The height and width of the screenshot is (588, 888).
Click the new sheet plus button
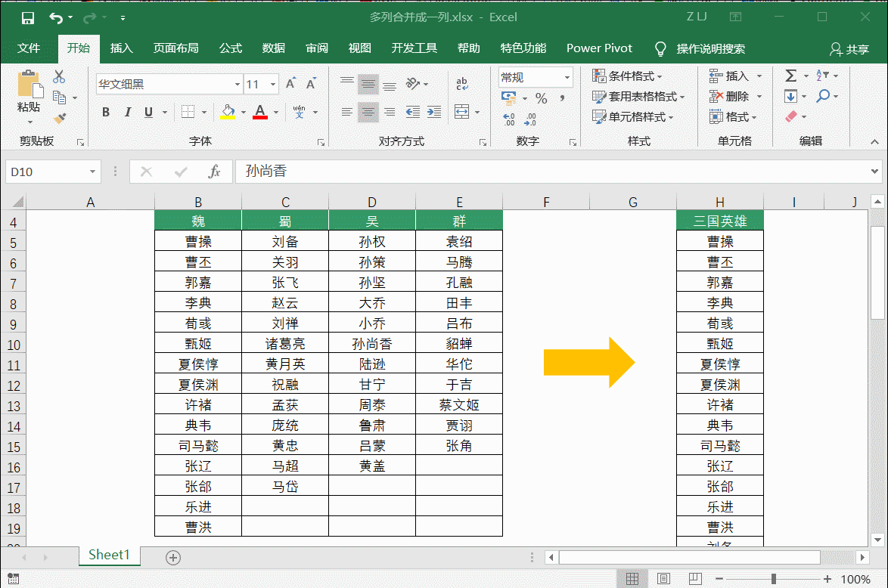point(173,558)
